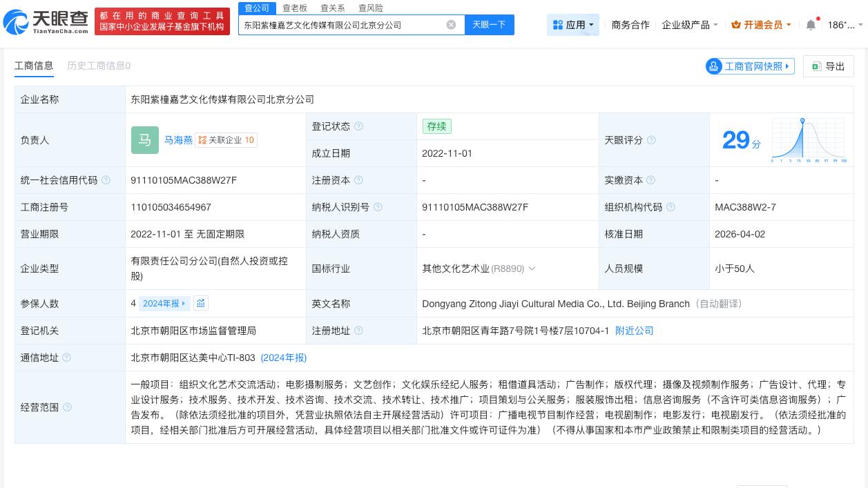
Task: Click the 关联企业 relationship graph icon
Action: pos(202,140)
